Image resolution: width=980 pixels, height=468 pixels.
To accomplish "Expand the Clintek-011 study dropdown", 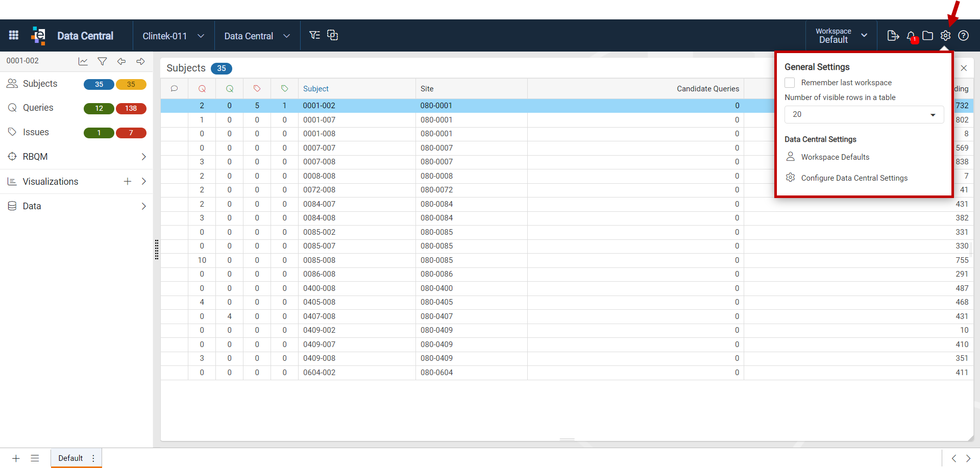I will tap(174, 36).
